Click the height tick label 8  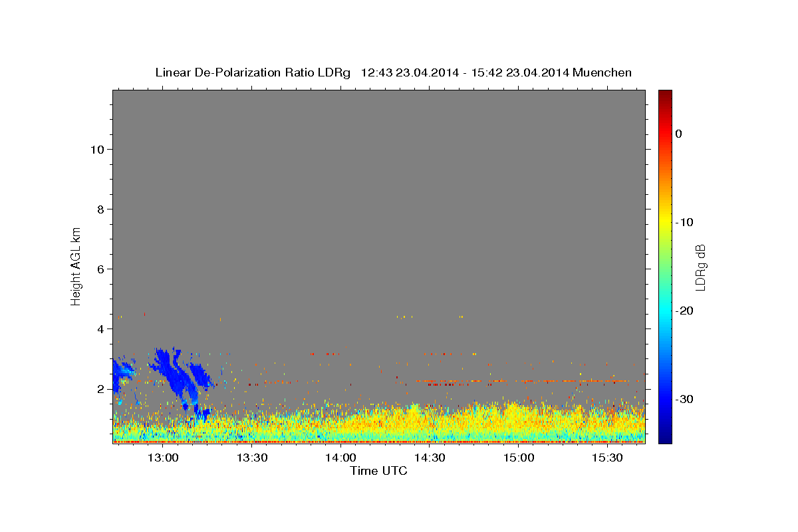click(x=101, y=209)
